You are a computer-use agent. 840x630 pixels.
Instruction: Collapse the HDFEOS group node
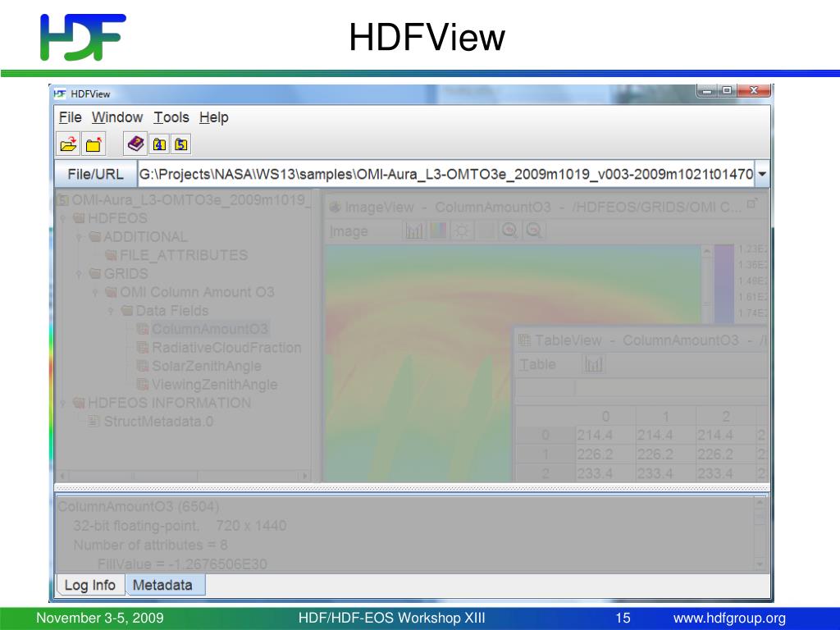62,218
